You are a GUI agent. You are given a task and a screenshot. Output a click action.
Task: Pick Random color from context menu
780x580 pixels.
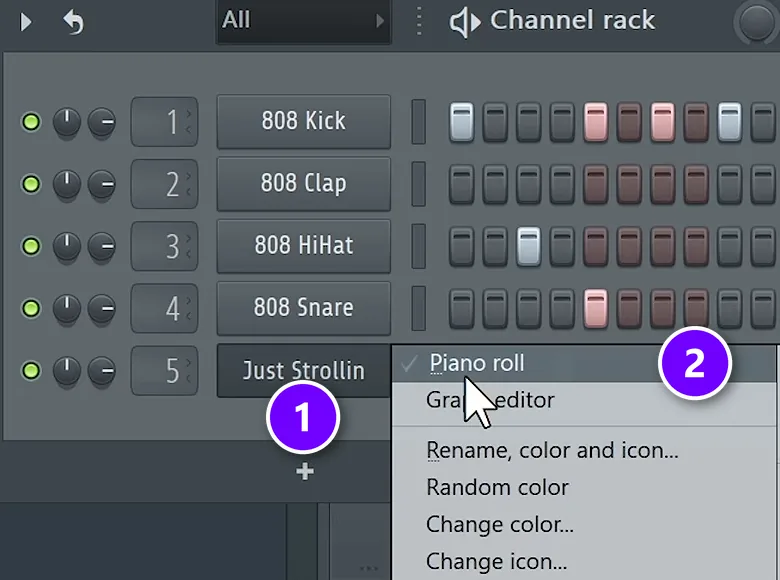coord(584,487)
